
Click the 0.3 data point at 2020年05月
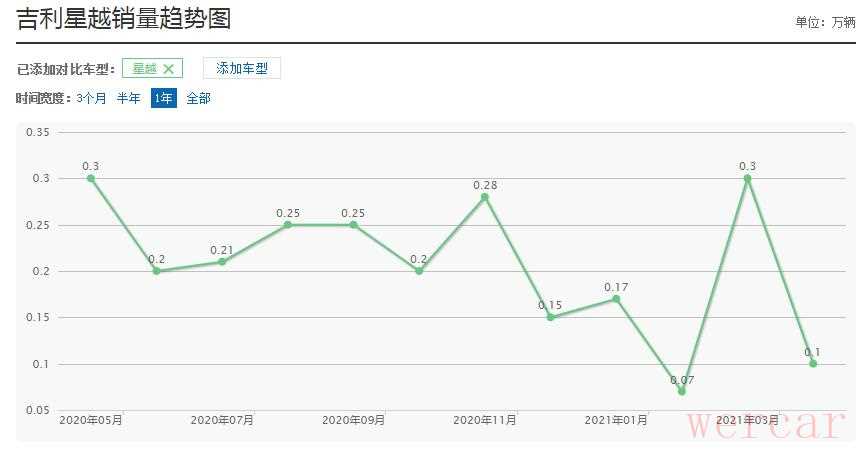[x=91, y=178]
